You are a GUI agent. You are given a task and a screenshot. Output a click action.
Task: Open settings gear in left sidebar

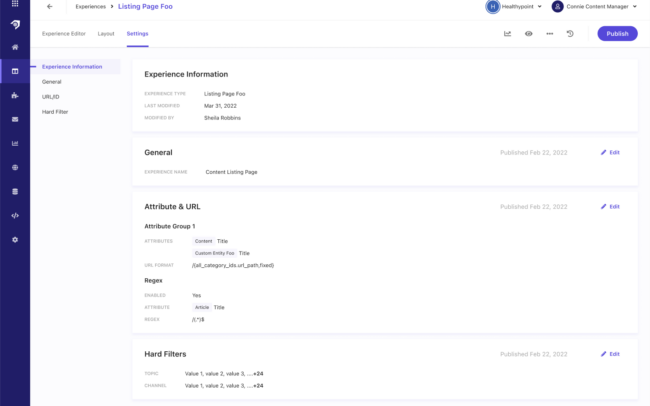tap(15, 240)
